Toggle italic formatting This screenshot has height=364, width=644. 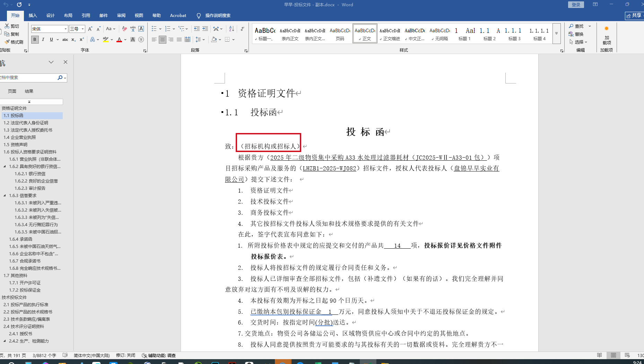[43, 40]
